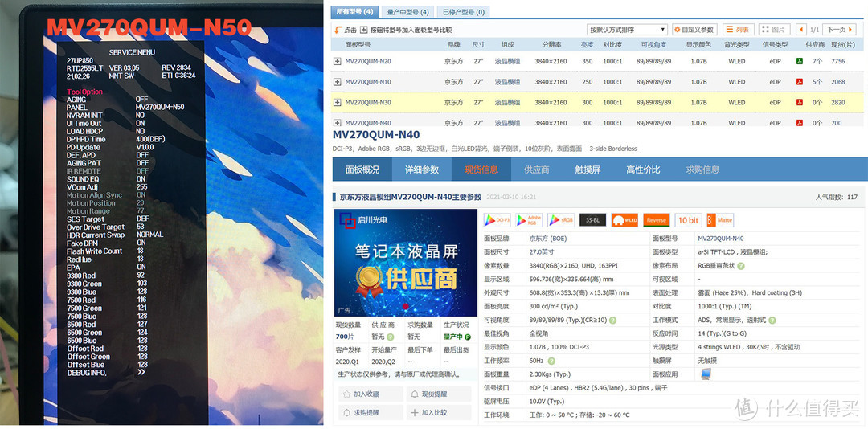Click the 7756 stock value for MV270QUM-N20
The height and width of the screenshot is (429, 868).
click(x=838, y=61)
